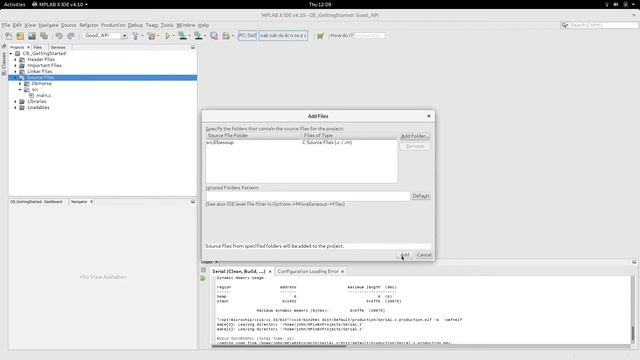
Task: Select main.c in the project tree
Action: pos(43,96)
